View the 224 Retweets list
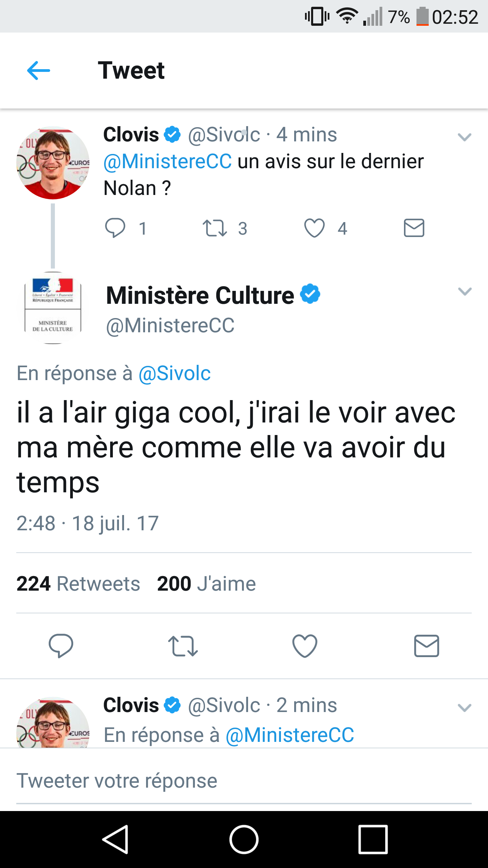The image size is (488, 868). pyautogui.click(x=78, y=584)
